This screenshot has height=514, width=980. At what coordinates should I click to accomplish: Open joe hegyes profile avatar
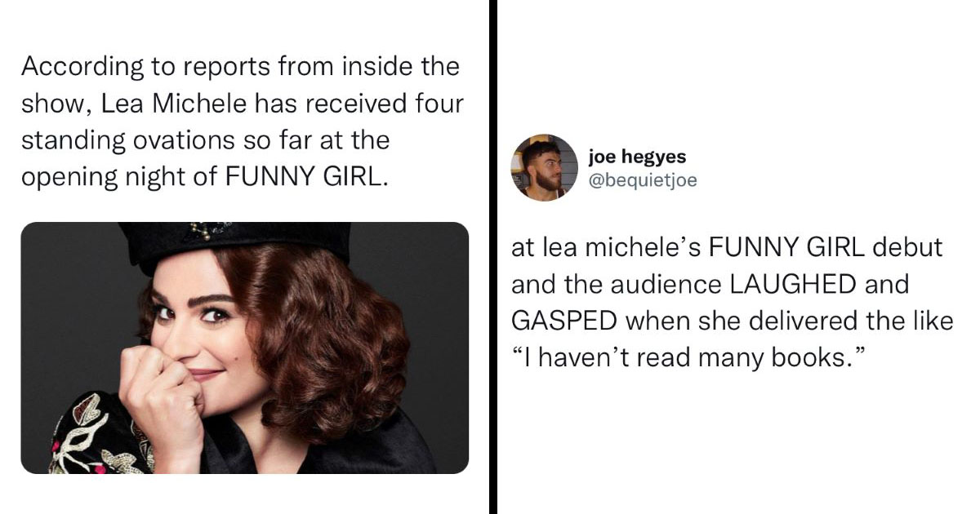pos(544,167)
